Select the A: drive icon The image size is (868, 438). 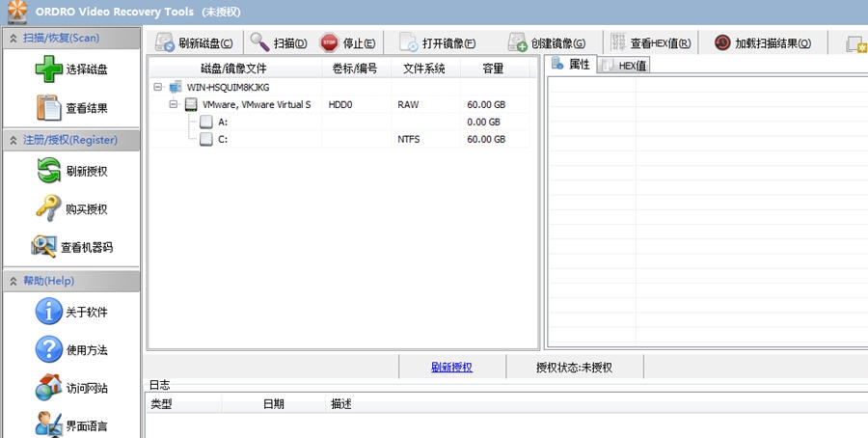[206, 122]
